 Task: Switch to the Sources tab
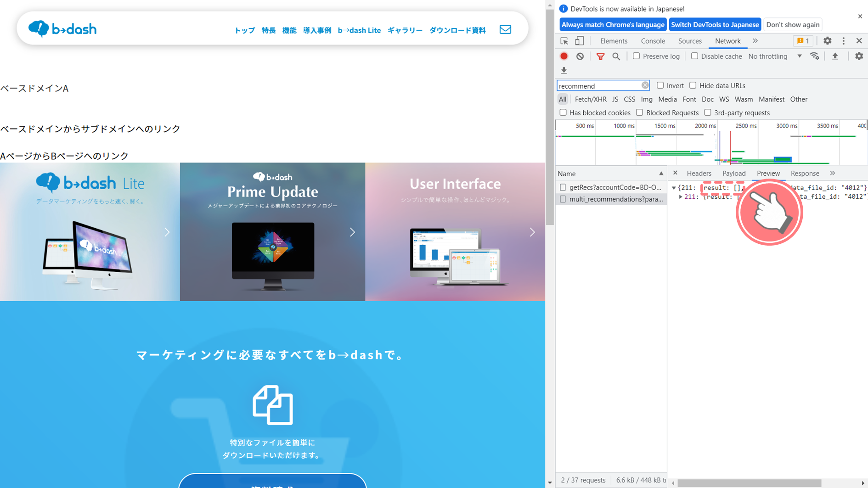click(690, 41)
